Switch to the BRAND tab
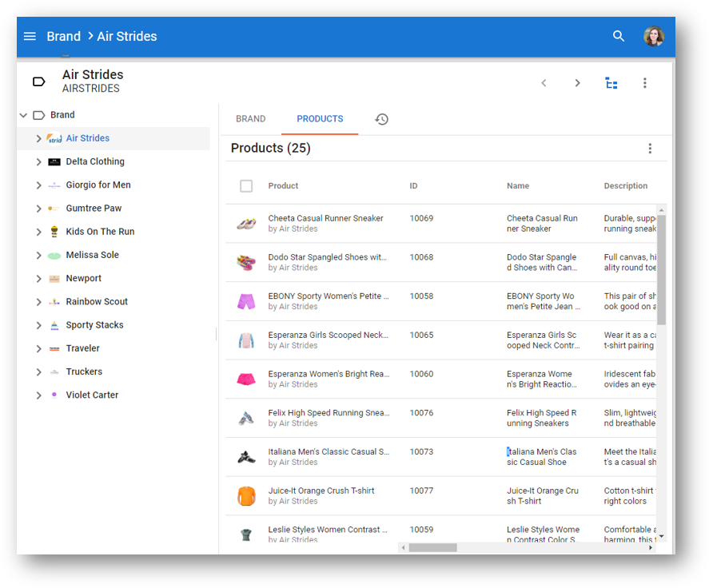The image size is (709, 588). click(x=250, y=119)
